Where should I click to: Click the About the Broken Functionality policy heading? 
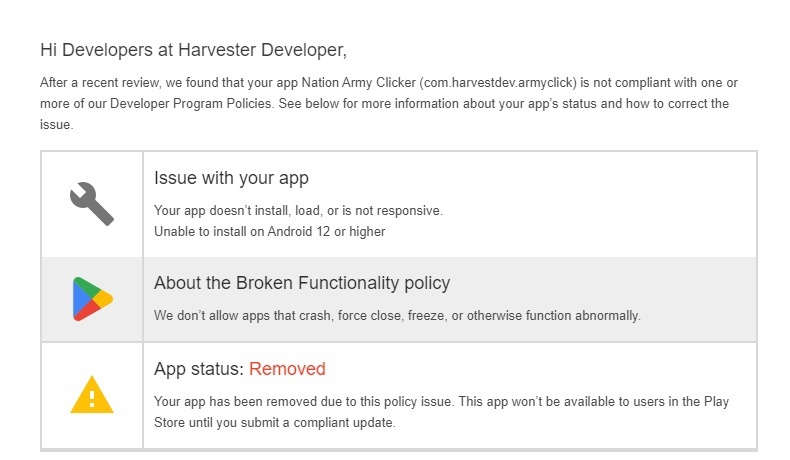302,283
